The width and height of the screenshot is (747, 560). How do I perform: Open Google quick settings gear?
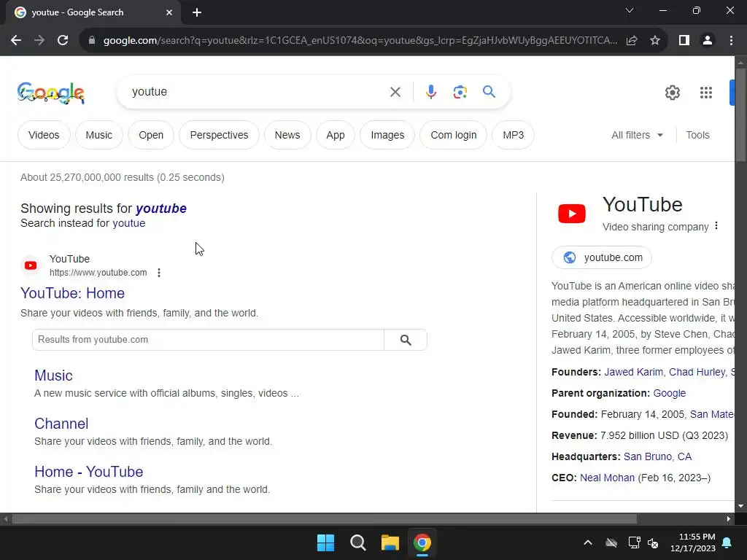pyautogui.click(x=672, y=93)
